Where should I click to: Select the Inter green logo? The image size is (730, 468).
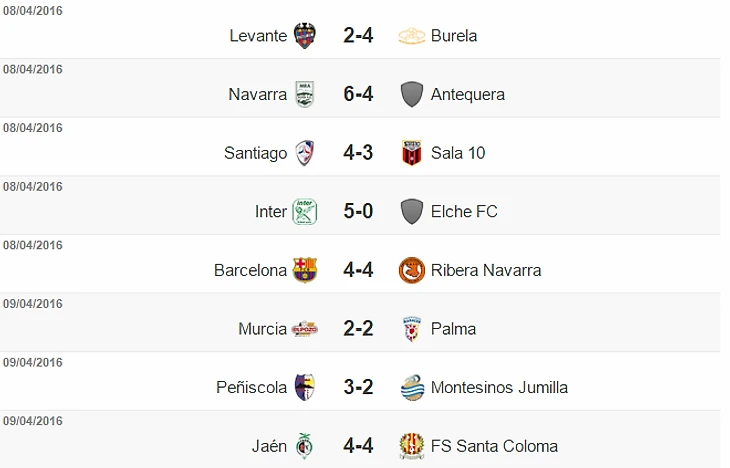(x=305, y=211)
